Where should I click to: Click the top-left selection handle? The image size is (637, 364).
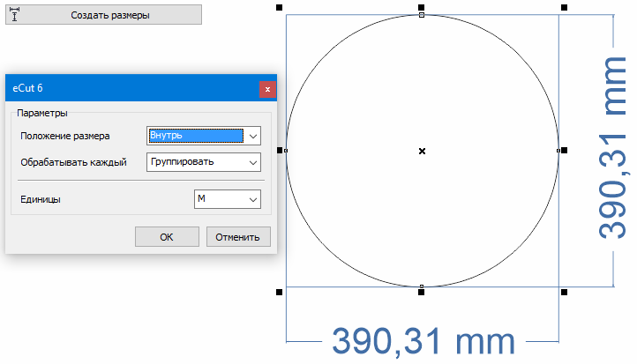(x=280, y=7)
